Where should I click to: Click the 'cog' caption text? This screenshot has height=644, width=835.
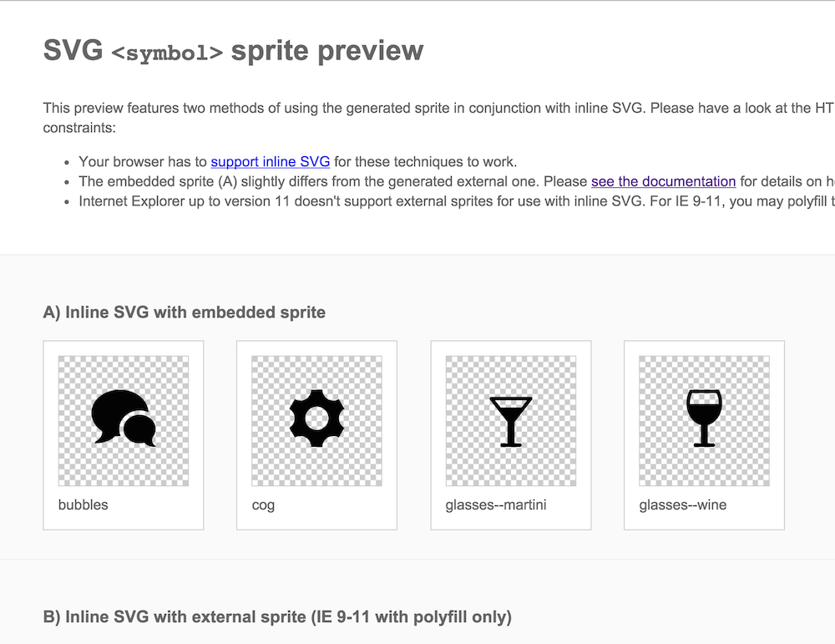coord(263,505)
